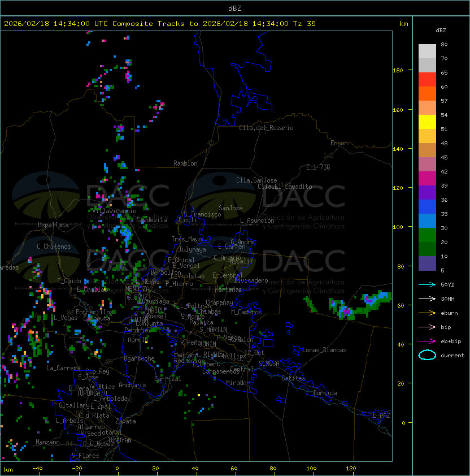Click the Encon label on map

pyautogui.click(x=339, y=143)
